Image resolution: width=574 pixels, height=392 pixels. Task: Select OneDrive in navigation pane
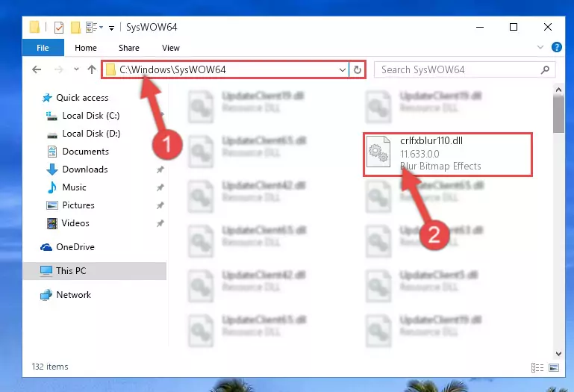tap(75, 247)
